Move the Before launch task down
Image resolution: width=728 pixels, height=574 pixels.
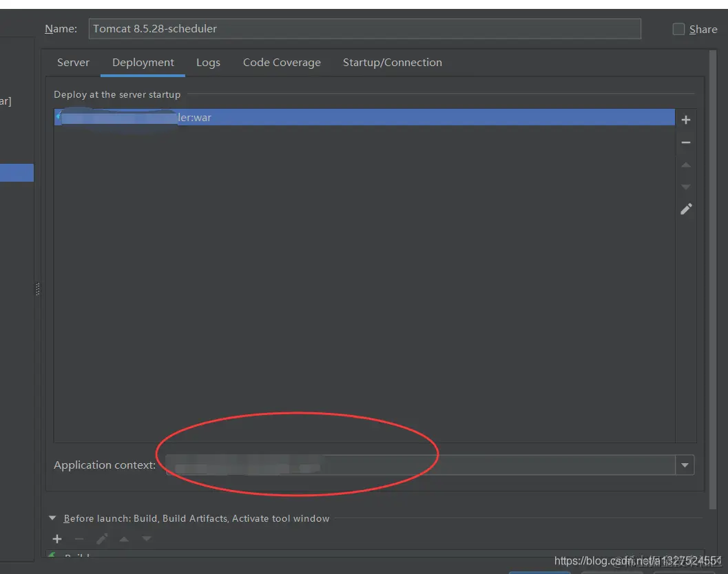tap(147, 539)
